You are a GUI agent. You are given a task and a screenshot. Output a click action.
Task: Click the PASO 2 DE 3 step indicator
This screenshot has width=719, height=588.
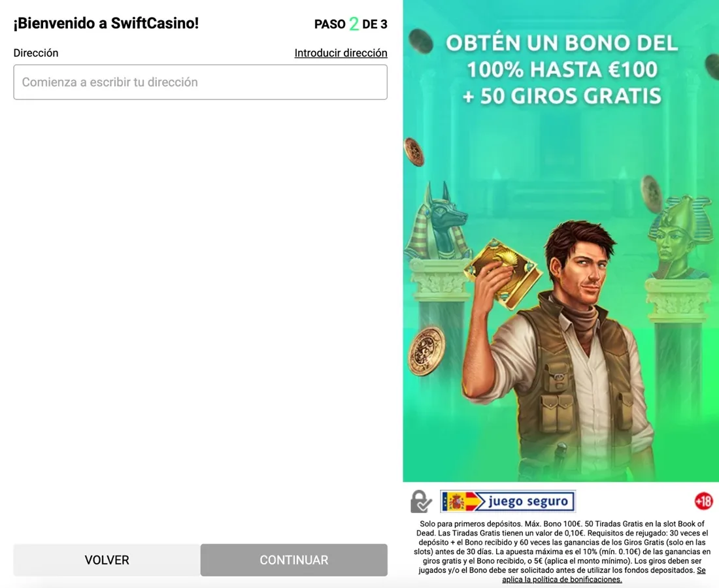pyautogui.click(x=351, y=24)
